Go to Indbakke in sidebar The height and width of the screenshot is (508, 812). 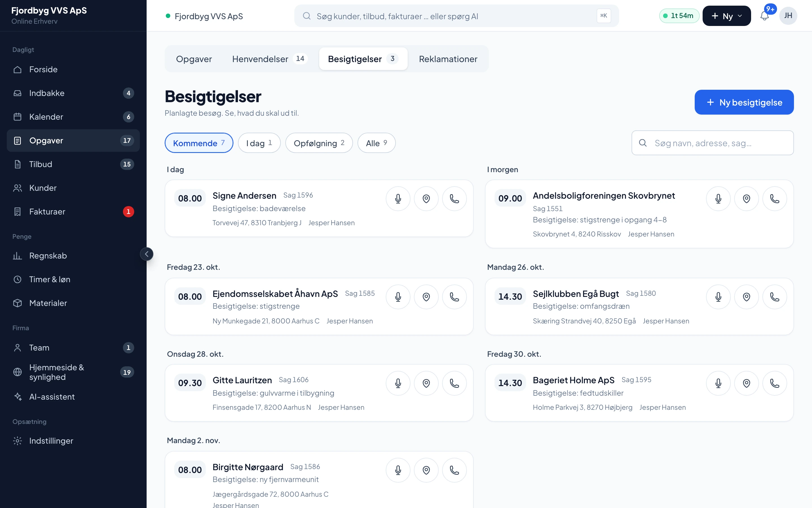pyautogui.click(x=73, y=93)
